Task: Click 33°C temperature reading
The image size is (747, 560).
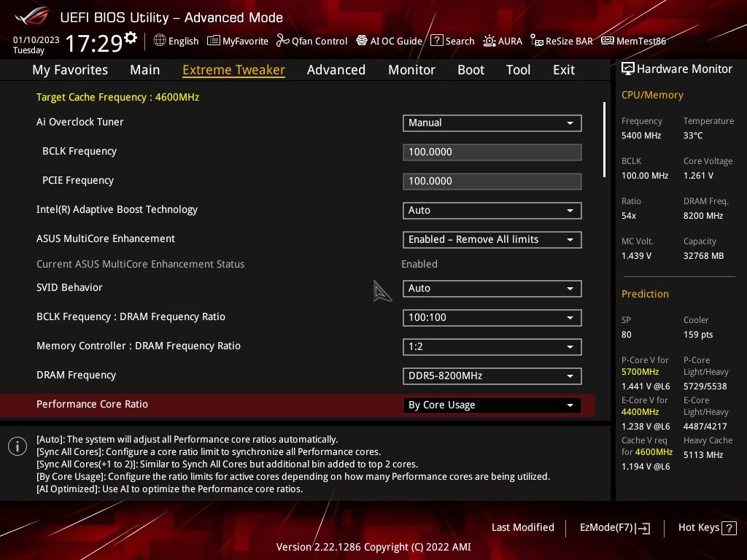Action: pos(693,136)
